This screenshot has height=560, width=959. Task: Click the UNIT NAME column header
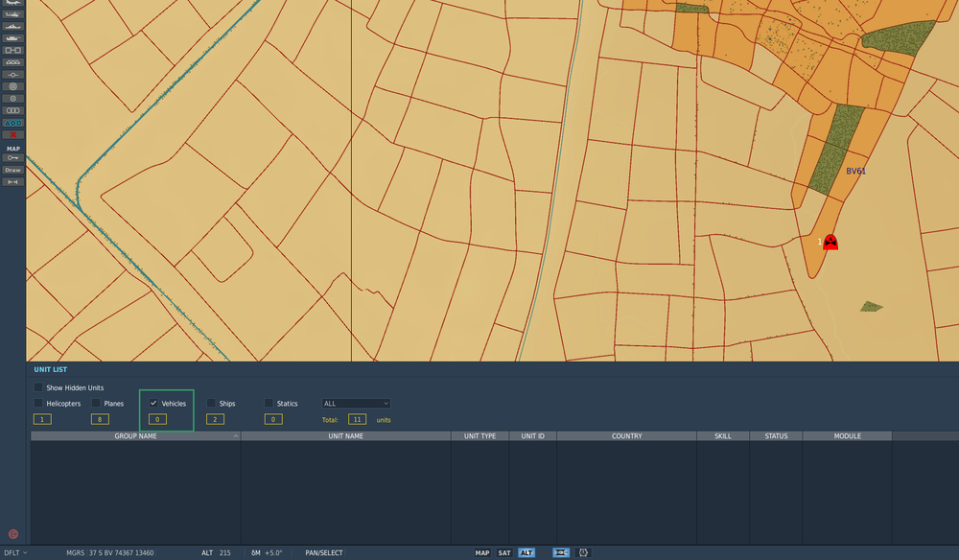point(345,436)
